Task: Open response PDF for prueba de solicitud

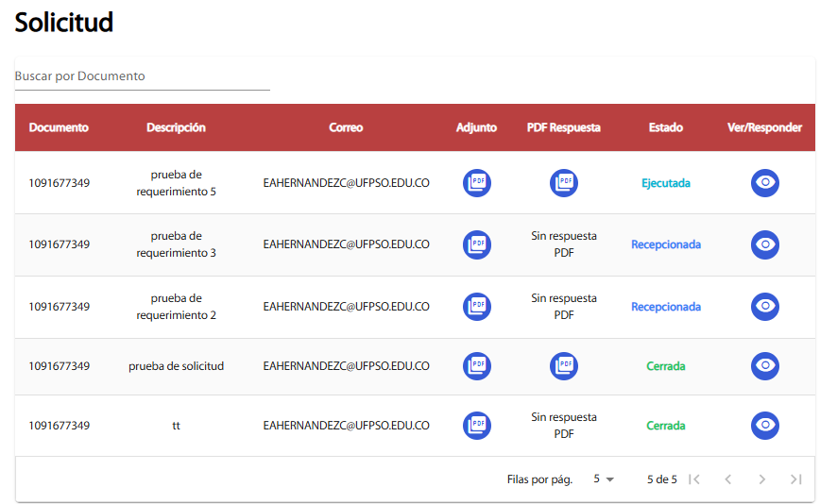Action: pos(564,366)
